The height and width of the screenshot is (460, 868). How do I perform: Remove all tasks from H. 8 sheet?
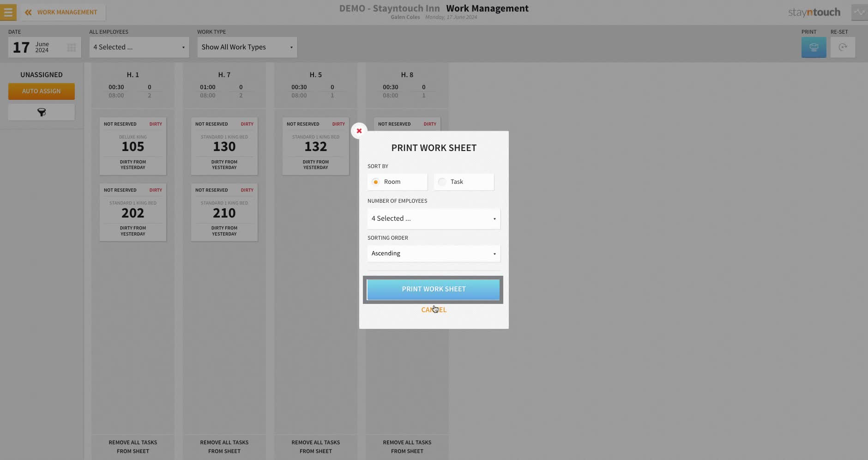[407, 447]
